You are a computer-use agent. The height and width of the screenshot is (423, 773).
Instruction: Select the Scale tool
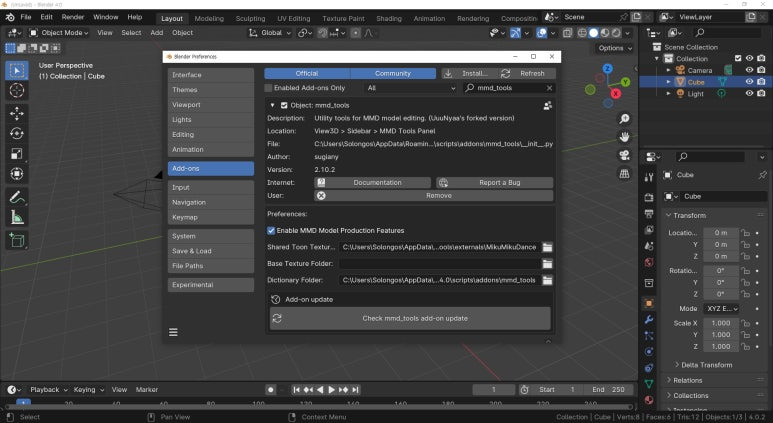coord(17,154)
